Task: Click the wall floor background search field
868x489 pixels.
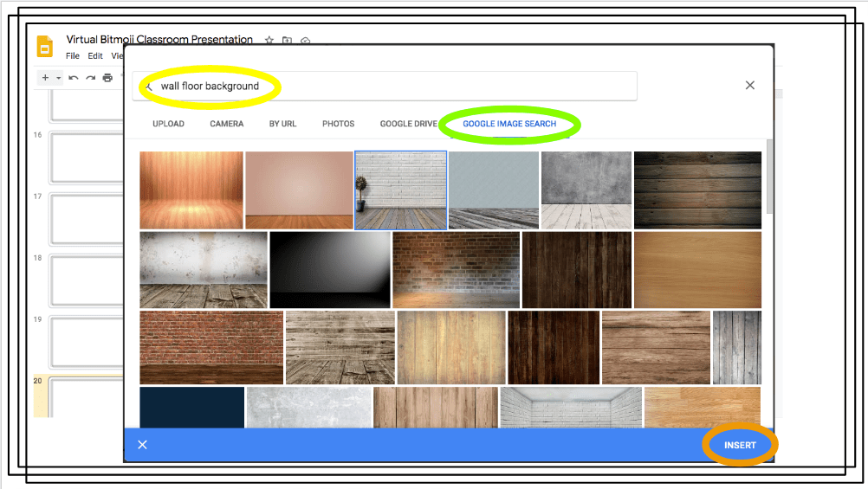Action: point(390,87)
